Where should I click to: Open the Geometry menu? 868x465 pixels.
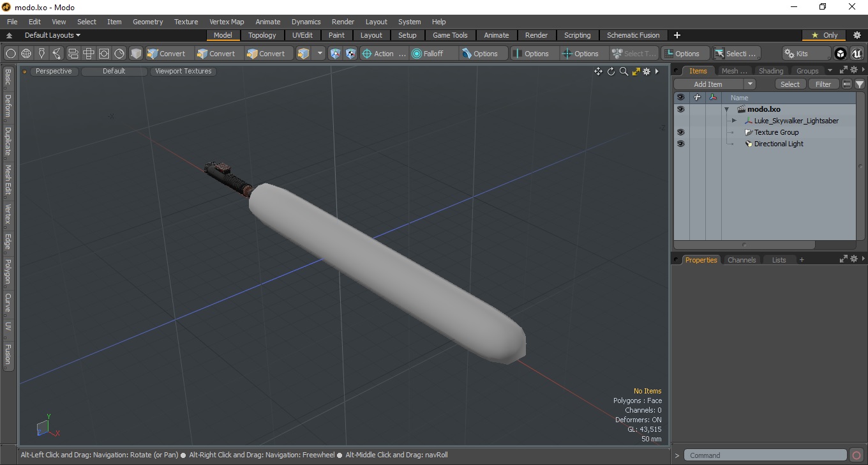147,22
